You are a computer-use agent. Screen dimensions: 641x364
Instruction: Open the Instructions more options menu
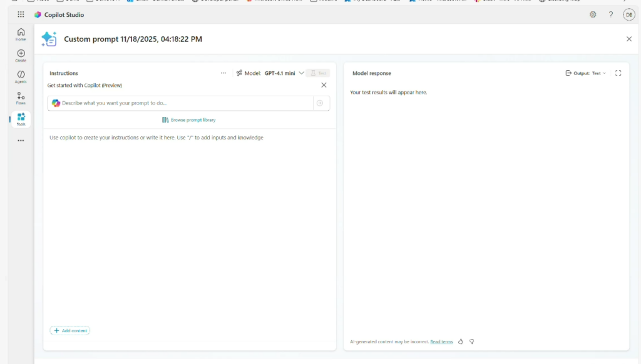coord(223,73)
